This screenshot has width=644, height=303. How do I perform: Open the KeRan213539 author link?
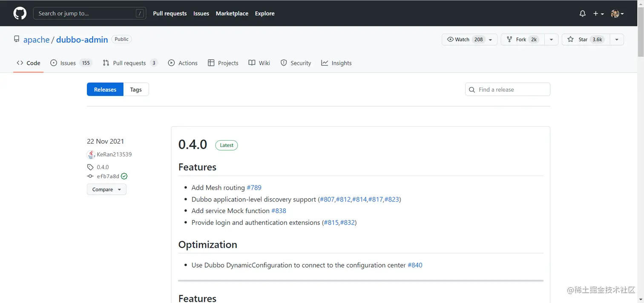[x=114, y=154]
